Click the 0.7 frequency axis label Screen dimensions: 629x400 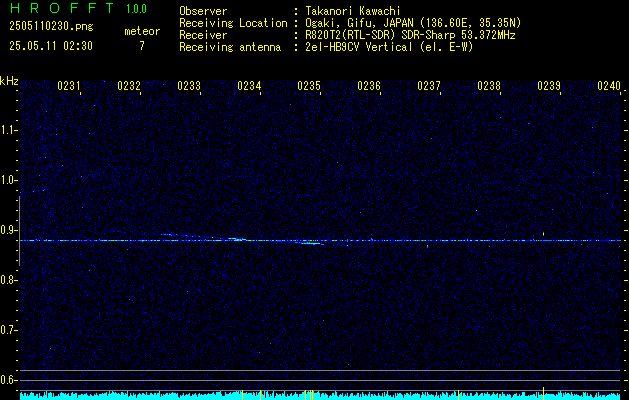pos(8,330)
